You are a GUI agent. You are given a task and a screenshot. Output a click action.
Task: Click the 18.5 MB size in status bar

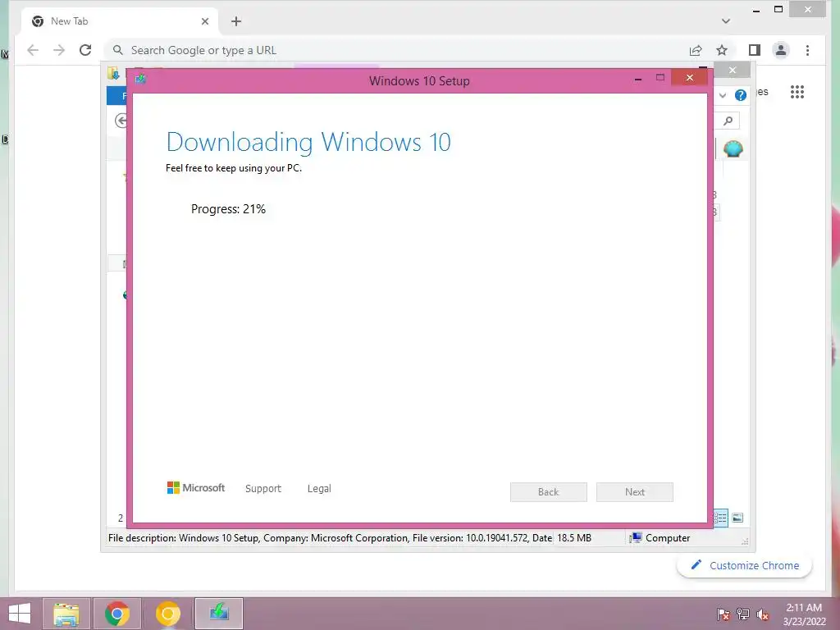tap(574, 538)
